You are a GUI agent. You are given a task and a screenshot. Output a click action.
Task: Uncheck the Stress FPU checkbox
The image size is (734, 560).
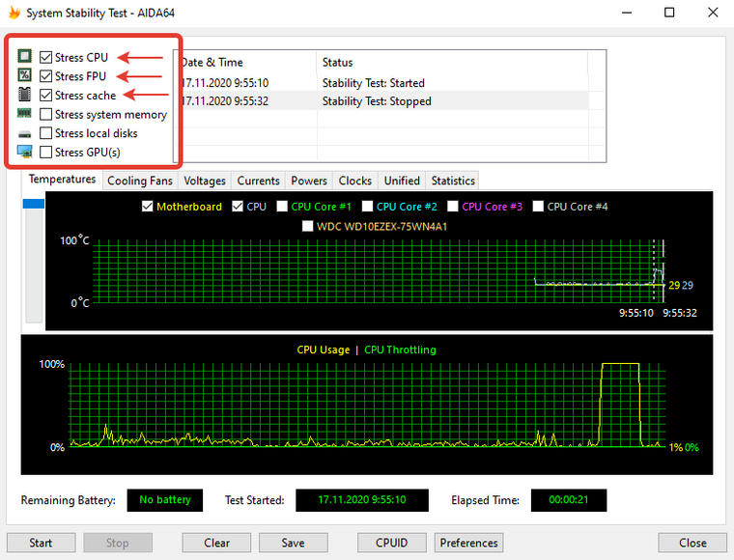pos(46,75)
